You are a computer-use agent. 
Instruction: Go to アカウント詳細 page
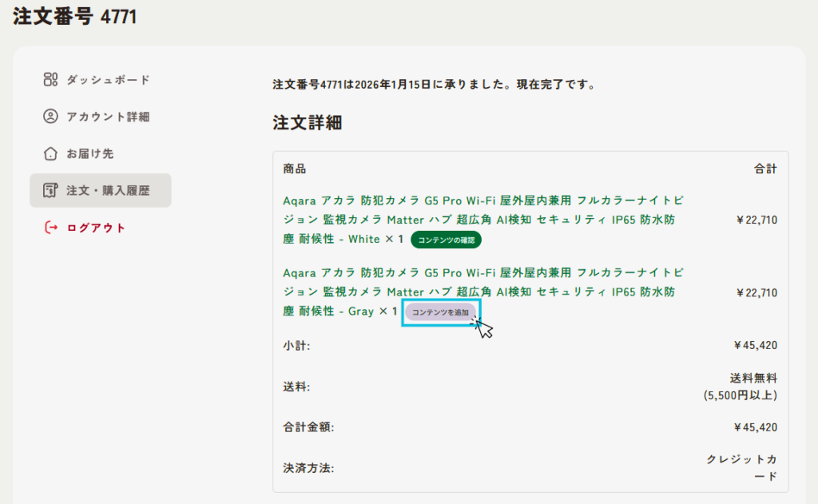108,117
